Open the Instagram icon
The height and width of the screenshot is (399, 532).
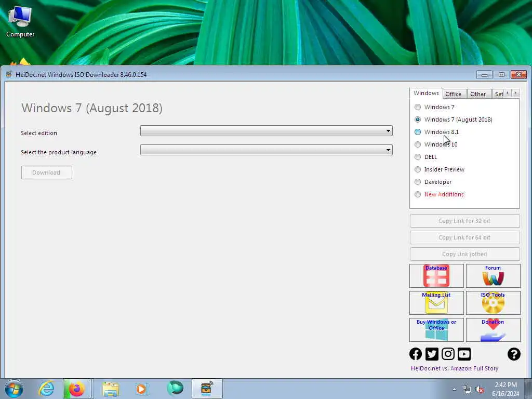tap(448, 354)
